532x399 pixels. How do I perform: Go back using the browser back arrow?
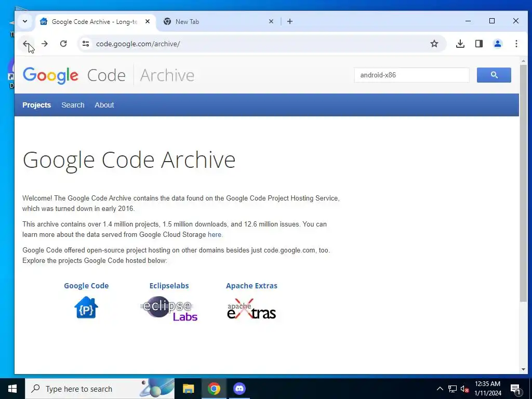coord(26,44)
